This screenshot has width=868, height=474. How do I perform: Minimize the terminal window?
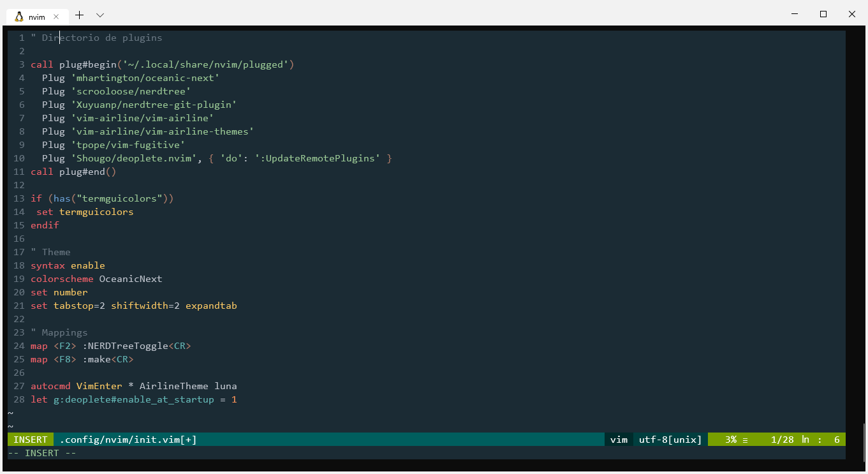coord(795,14)
